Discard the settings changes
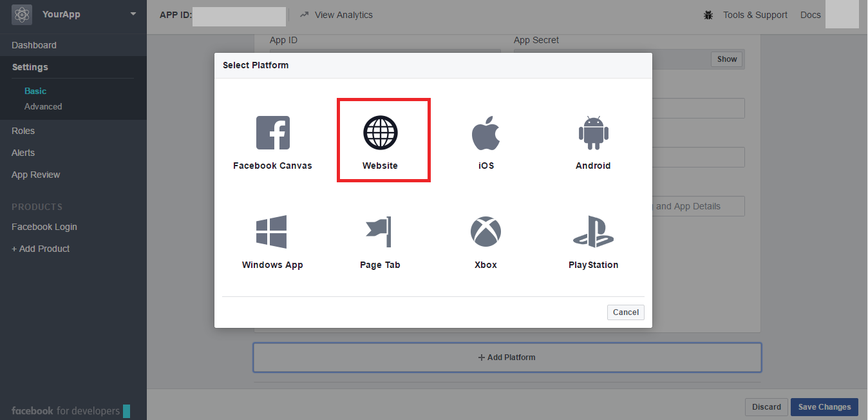The height and width of the screenshot is (420, 868). tap(766, 406)
